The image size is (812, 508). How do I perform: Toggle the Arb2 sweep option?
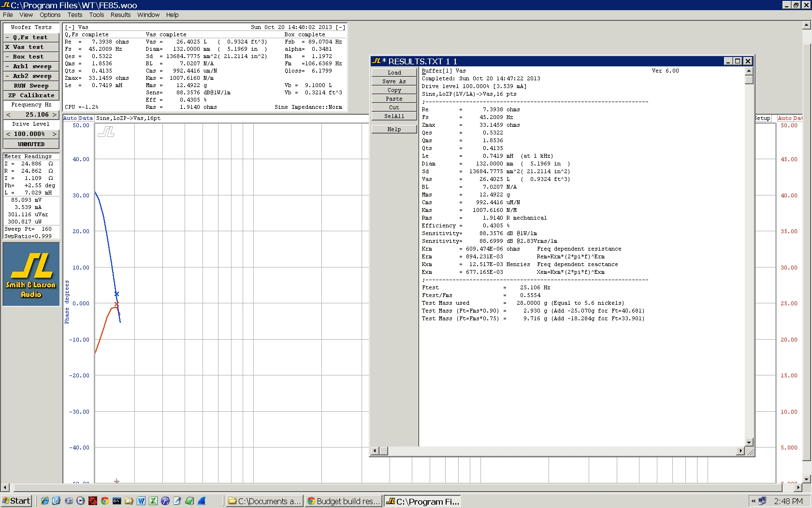pyautogui.click(x=31, y=76)
